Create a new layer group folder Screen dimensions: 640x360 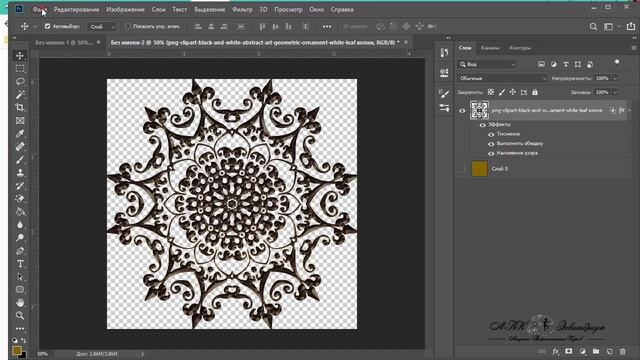596,351
